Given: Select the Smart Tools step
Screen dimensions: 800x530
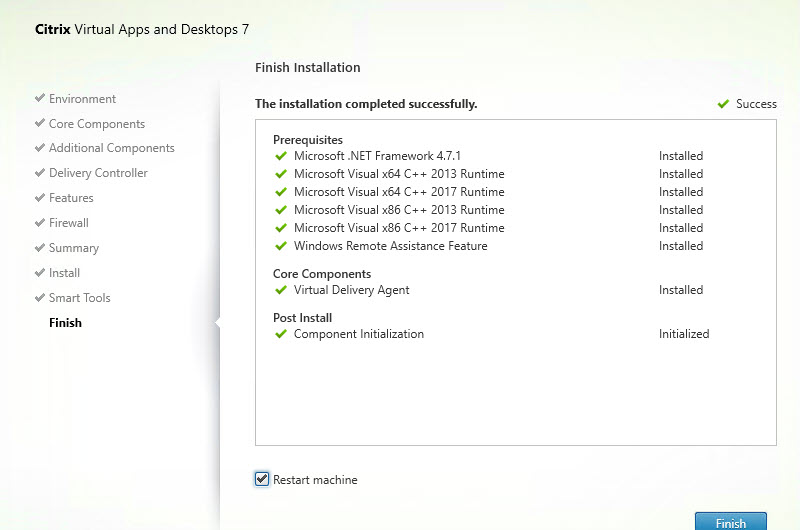Looking at the screenshot, I should tap(79, 298).
